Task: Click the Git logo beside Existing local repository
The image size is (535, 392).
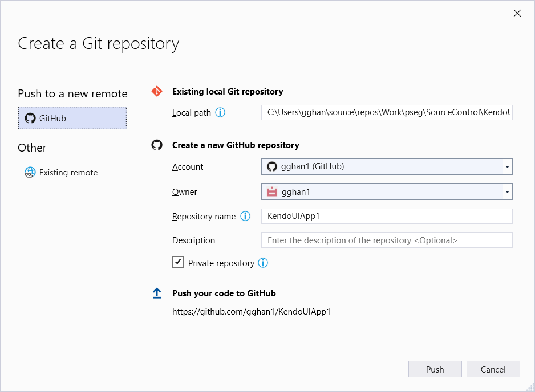Action: pyautogui.click(x=157, y=91)
